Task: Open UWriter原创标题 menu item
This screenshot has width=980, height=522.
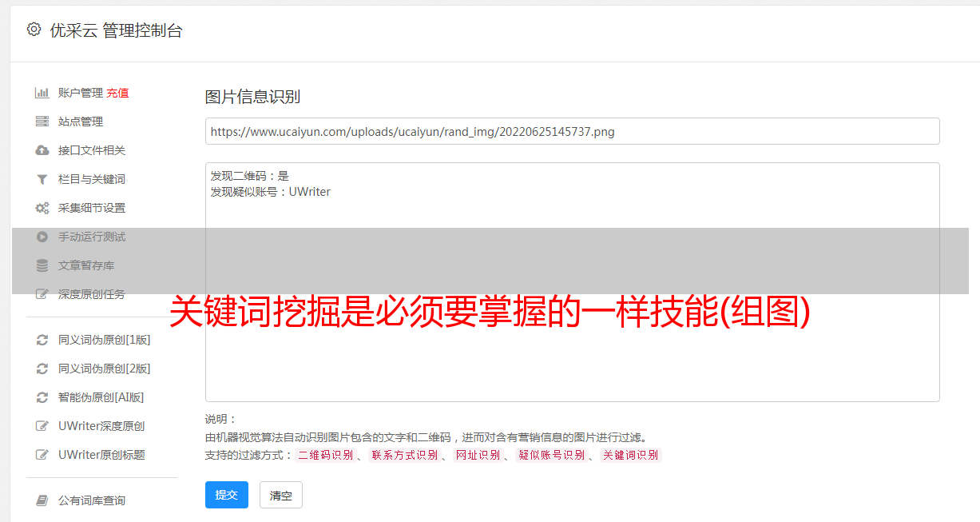Action: 101,455
